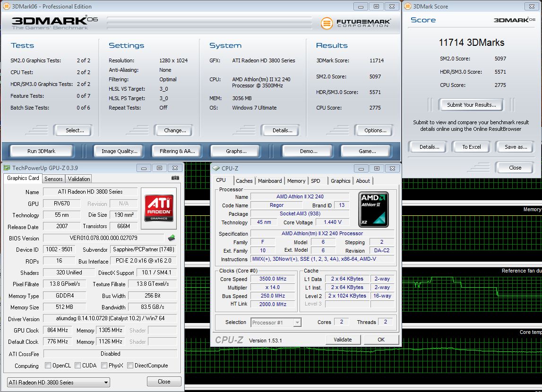Toggle the DirectCompute checkbox
542x392 pixels.
(130, 366)
